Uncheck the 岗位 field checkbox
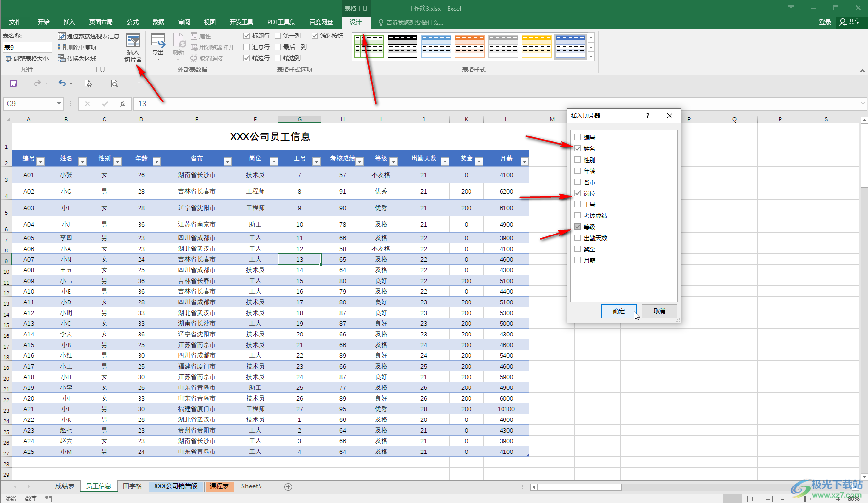 [578, 193]
